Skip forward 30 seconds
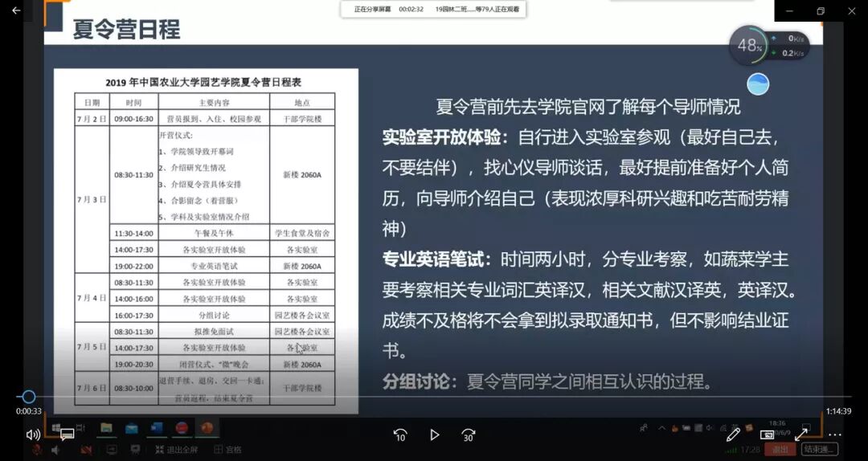This screenshot has width=868, height=461. pos(469,435)
